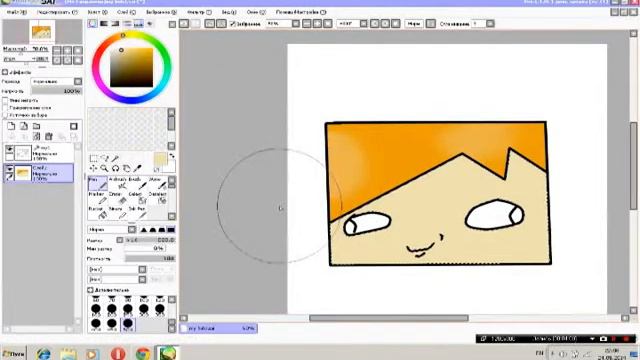Toggle the swatches panel button
640x360 pixels.
pos(138,24)
